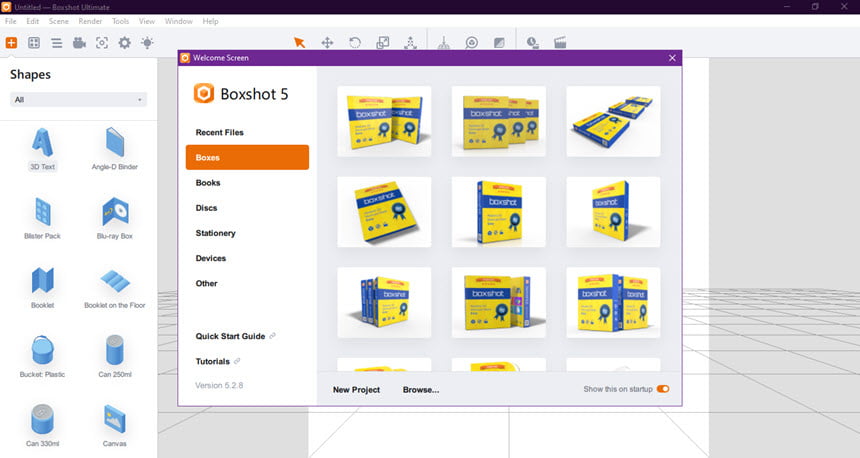Close the Welcome Screen dialog

672,58
